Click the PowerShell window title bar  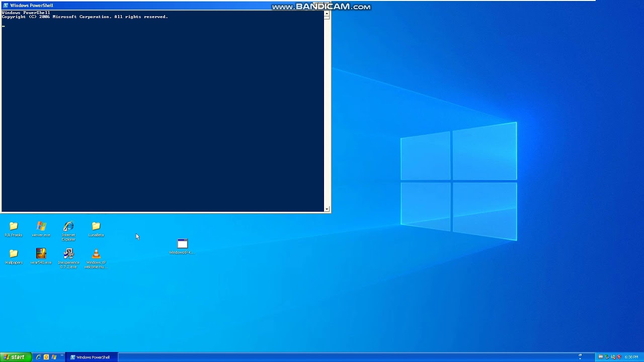[x=166, y=6]
